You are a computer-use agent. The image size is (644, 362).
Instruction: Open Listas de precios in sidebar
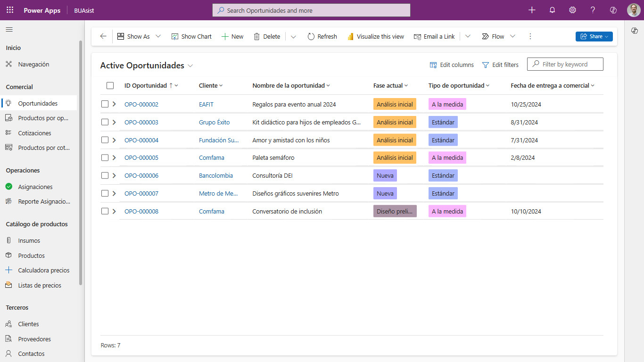[39, 285]
